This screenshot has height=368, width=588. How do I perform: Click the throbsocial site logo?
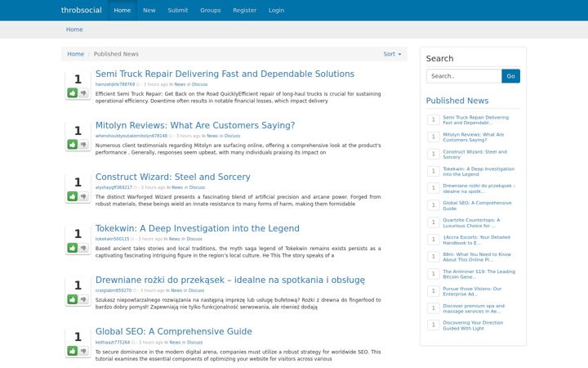coord(82,10)
